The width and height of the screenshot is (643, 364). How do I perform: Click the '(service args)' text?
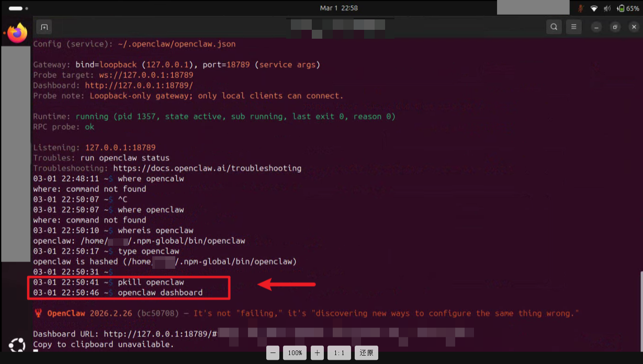[x=288, y=65]
